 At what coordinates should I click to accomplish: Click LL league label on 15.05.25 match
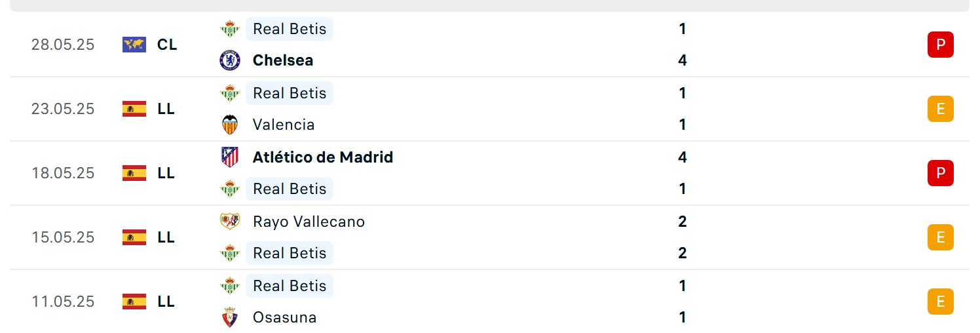tap(166, 237)
